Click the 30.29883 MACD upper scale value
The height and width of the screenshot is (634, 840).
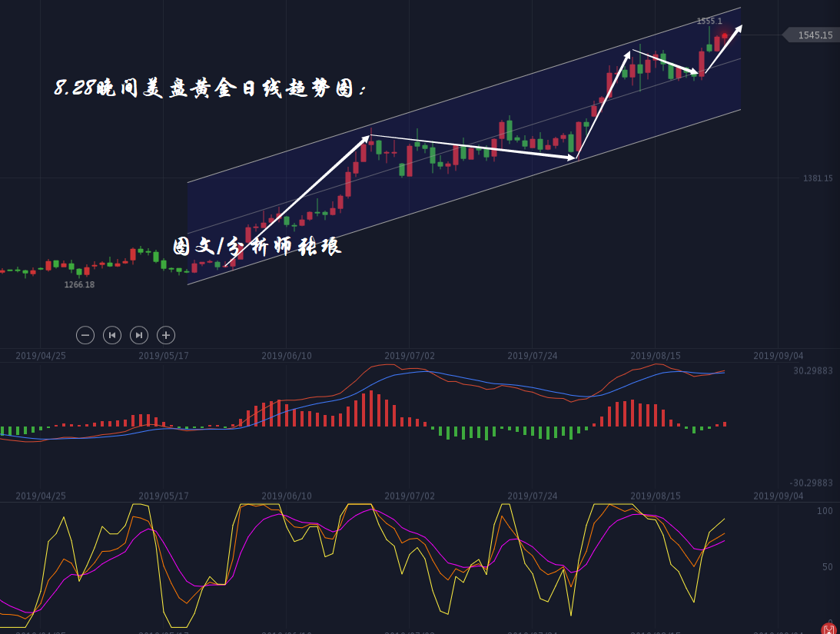812,370
